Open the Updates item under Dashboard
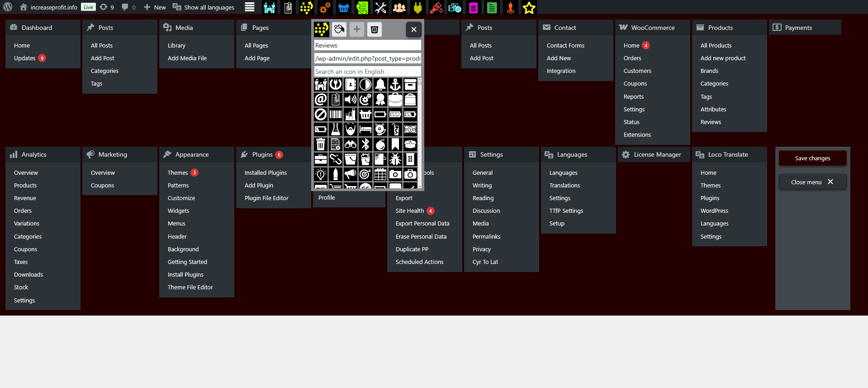The height and width of the screenshot is (388, 868). pos(30,58)
